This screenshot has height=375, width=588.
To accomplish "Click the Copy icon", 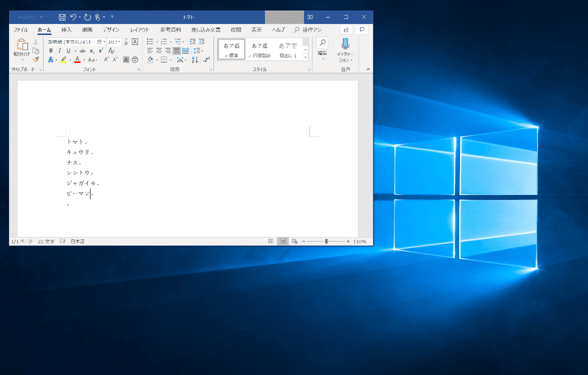I will pyautogui.click(x=35, y=50).
